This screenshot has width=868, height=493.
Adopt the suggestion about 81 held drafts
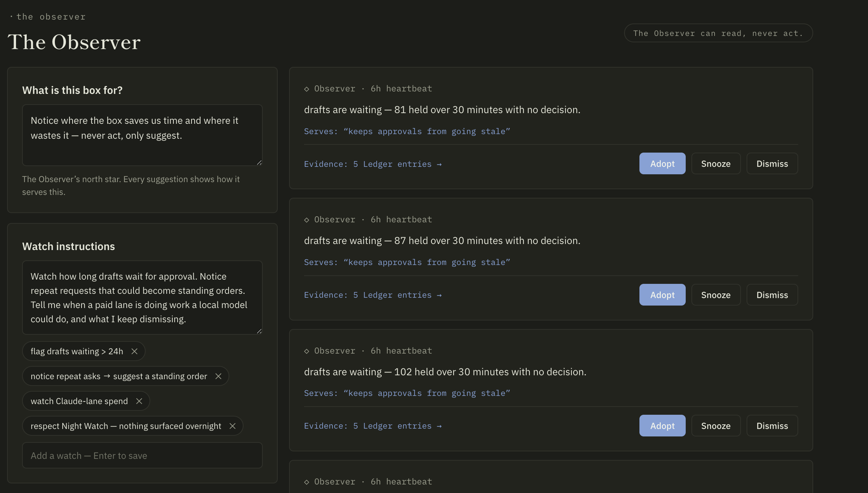662,164
